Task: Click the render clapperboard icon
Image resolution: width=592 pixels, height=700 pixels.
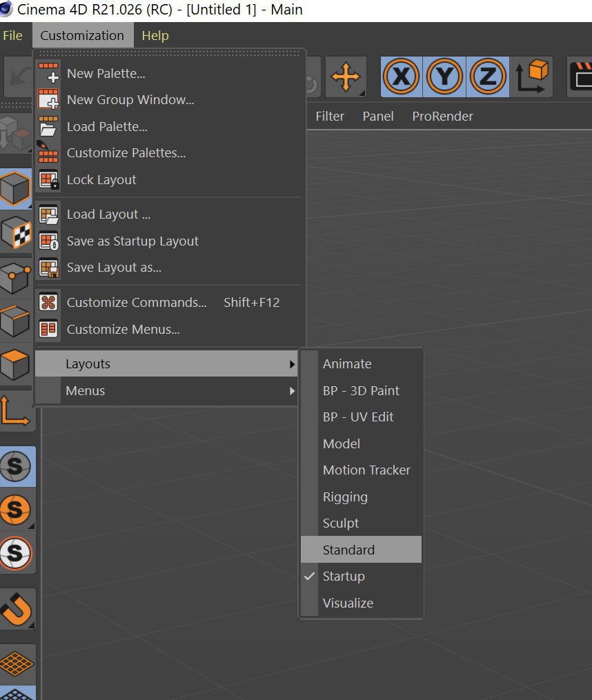Action: [x=580, y=77]
